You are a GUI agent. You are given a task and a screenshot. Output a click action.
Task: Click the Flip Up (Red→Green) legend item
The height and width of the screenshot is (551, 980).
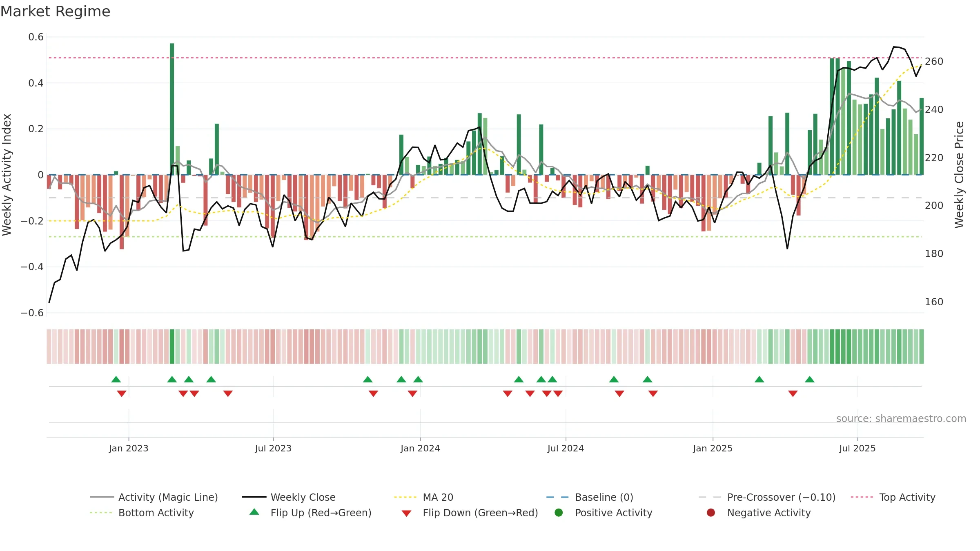[x=310, y=513]
